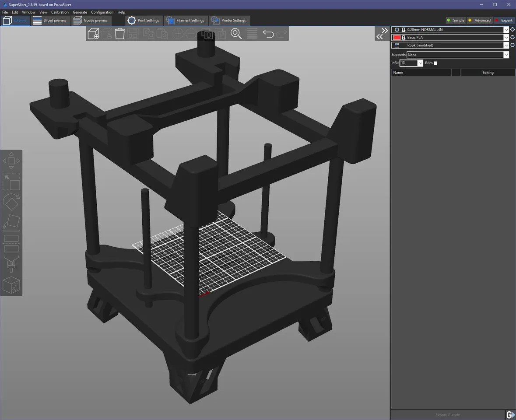The height and width of the screenshot is (420, 516).
Task: Select the Move gizmo tool
Action: pyautogui.click(x=11, y=161)
